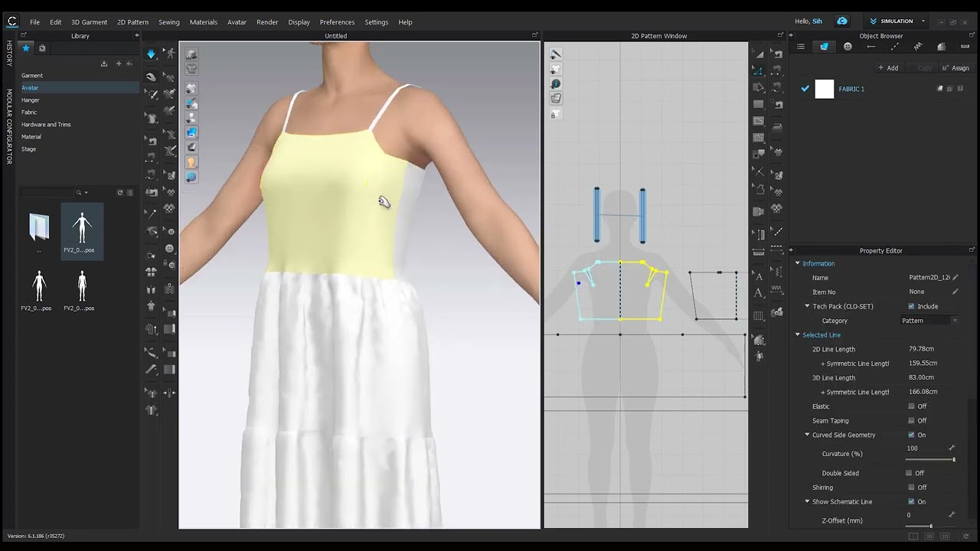This screenshot has height=551, width=980.
Task: Click the Assign button
Action: pos(956,68)
